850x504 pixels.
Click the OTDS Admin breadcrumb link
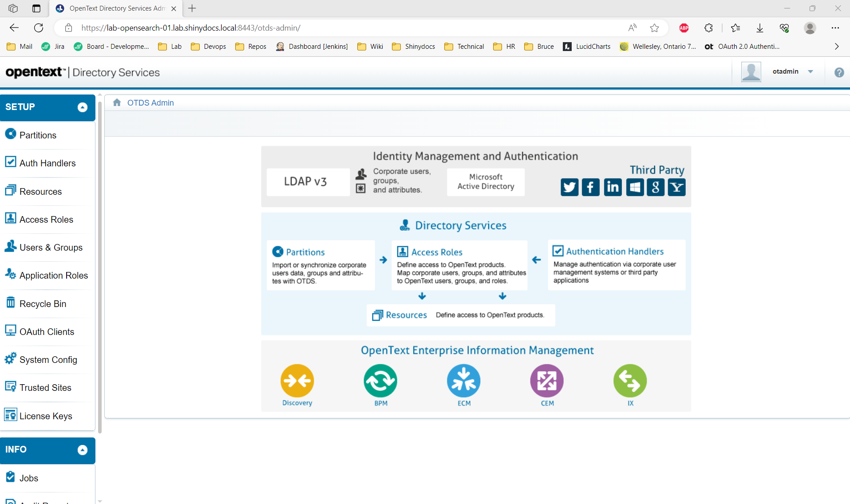(x=150, y=102)
